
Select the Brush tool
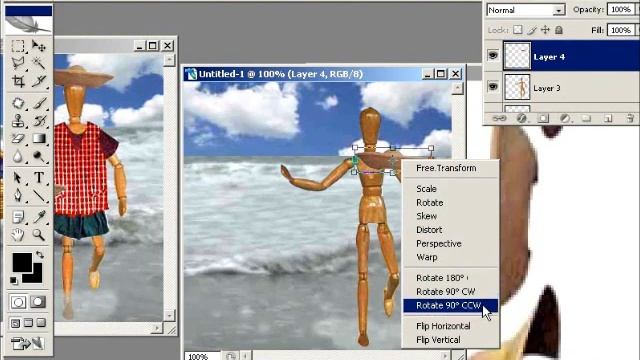pyautogui.click(x=39, y=103)
